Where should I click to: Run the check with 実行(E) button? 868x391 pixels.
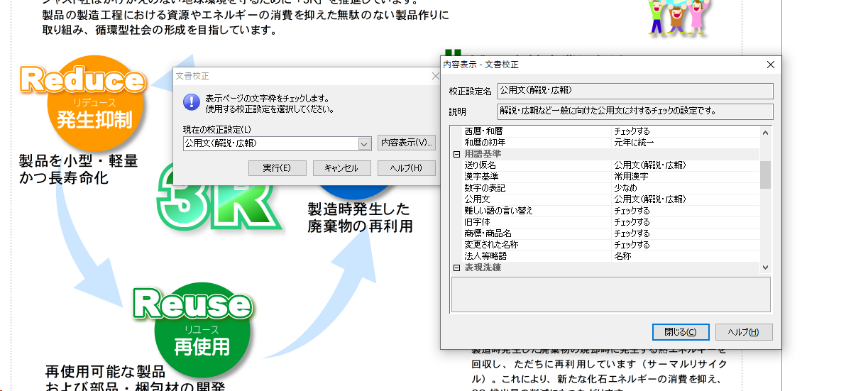[x=277, y=168]
